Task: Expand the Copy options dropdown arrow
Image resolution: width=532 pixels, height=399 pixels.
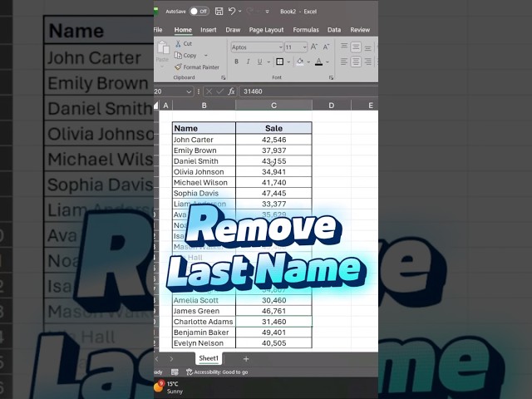Action: point(205,55)
